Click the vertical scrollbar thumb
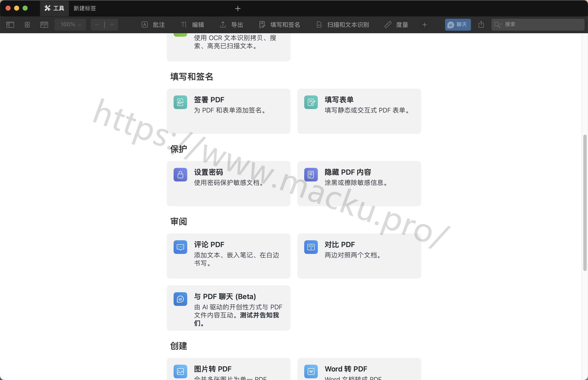This screenshot has width=588, height=380. pyautogui.click(x=585, y=203)
